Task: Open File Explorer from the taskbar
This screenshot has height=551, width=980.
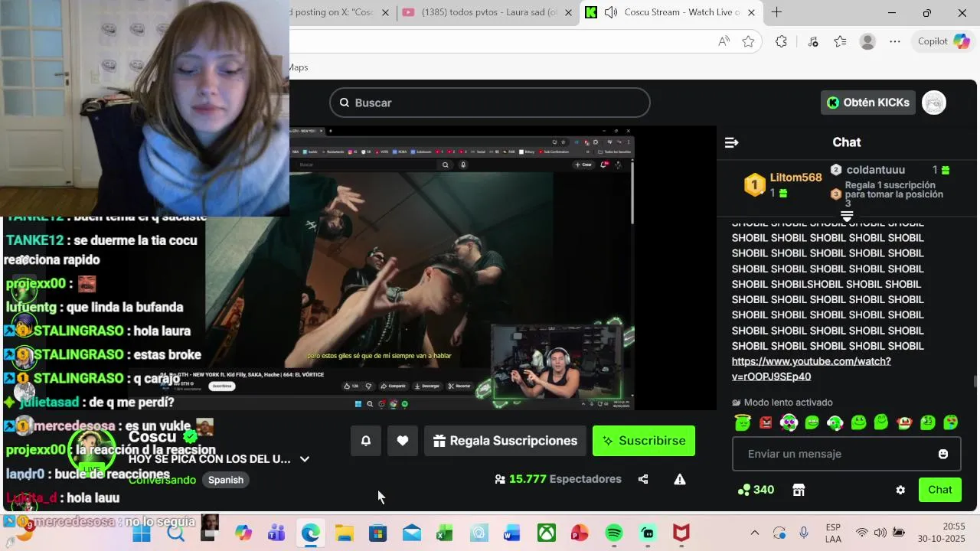Action: click(344, 533)
